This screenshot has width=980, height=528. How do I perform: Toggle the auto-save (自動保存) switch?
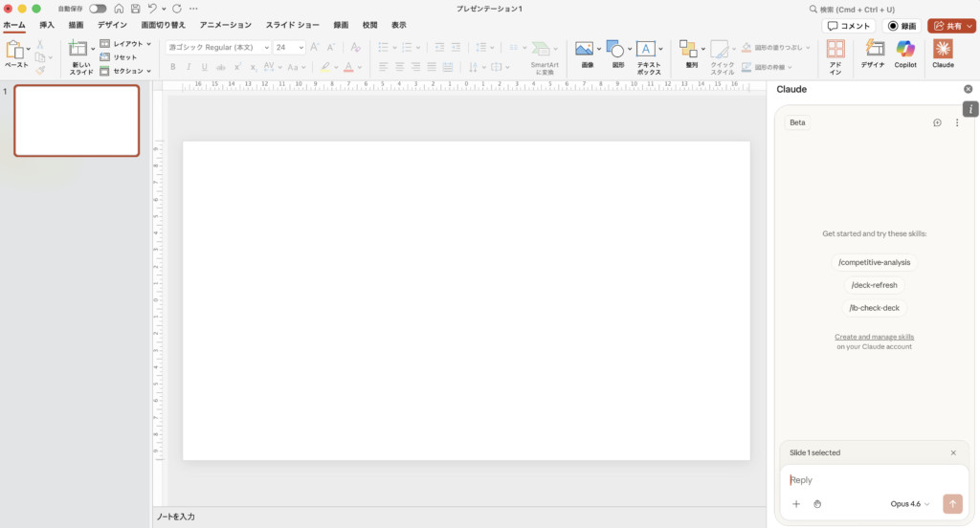pos(98,9)
